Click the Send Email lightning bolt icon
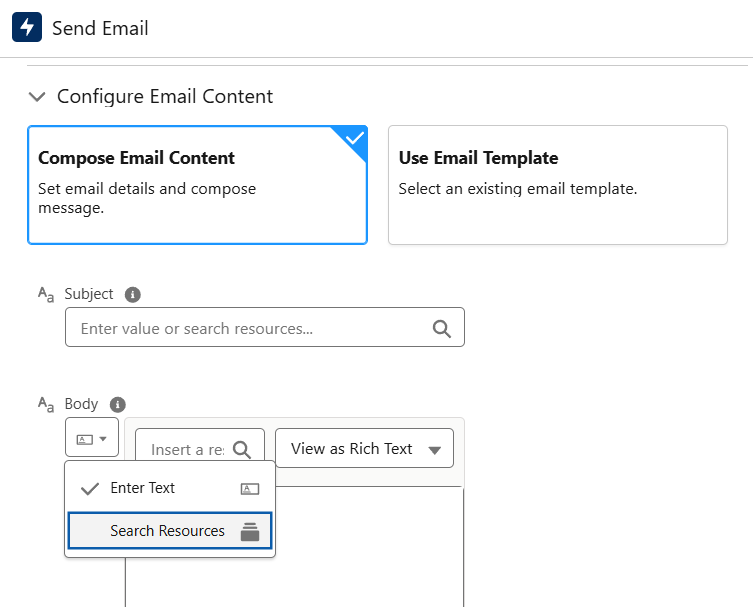 point(27,28)
